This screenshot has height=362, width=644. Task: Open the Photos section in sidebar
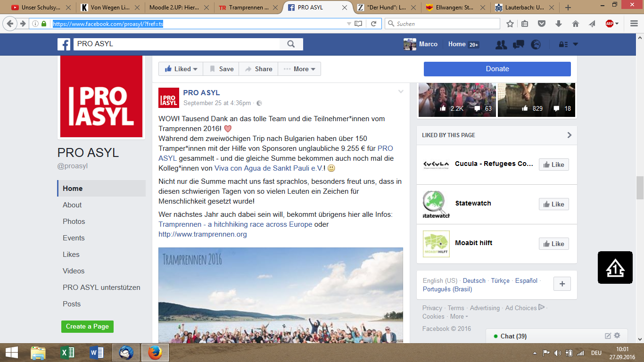[x=74, y=222]
